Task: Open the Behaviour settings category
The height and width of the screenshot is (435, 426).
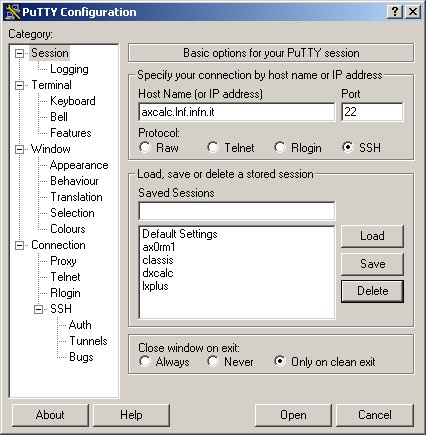Action: pos(74,181)
